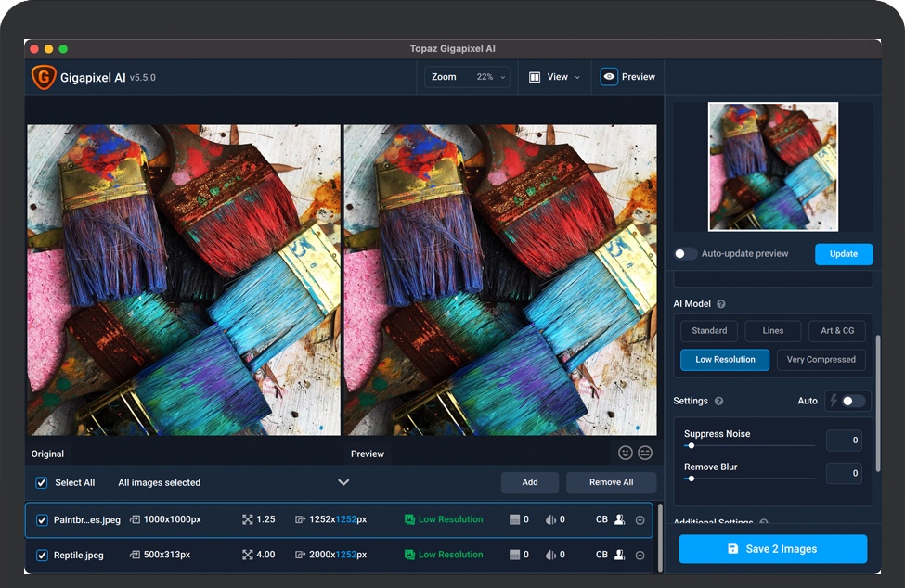Remove Paintbrushes image with minus icon

click(x=640, y=520)
